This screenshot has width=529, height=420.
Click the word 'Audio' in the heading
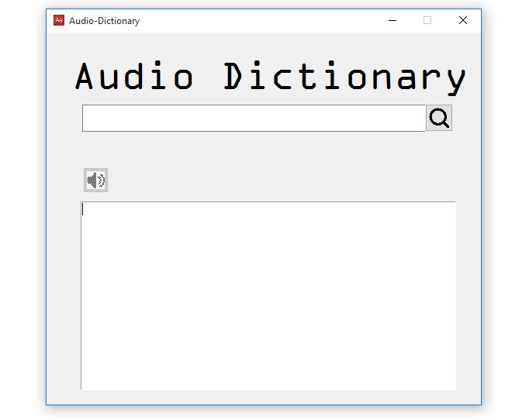pos(134,76)
